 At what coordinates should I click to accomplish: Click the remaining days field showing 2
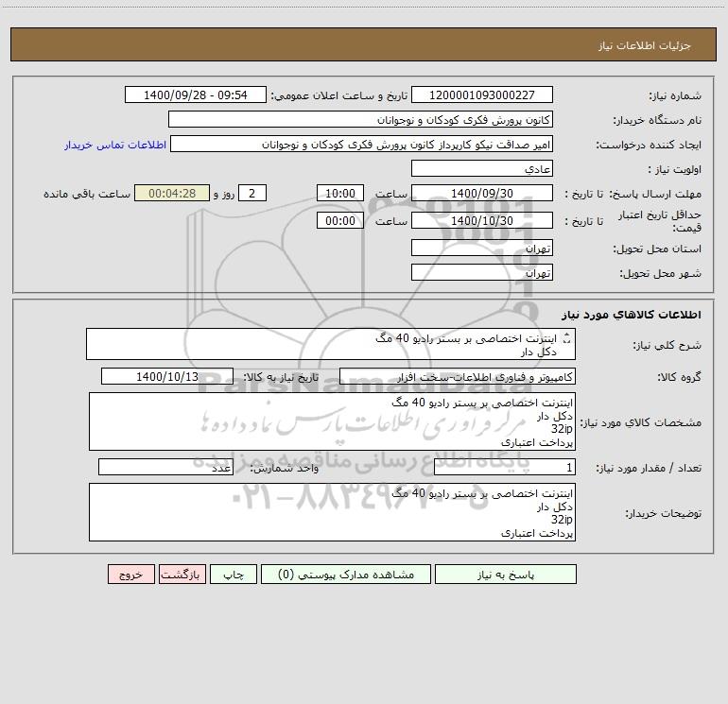[252, 193]
